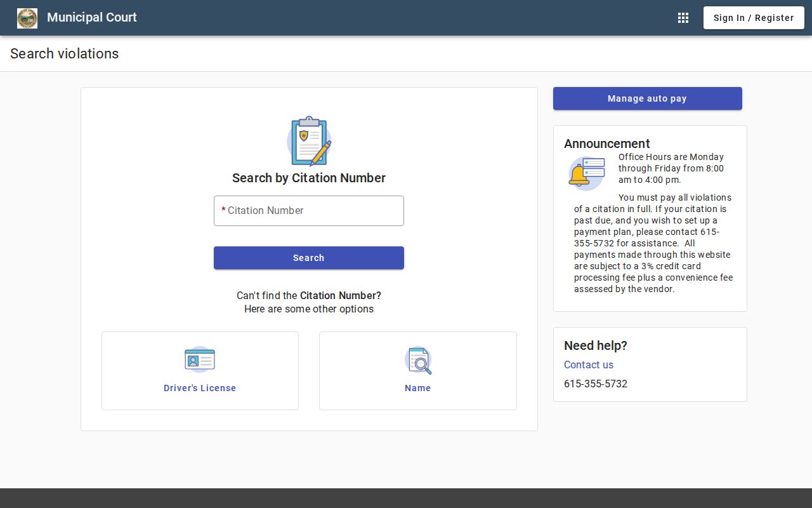The width and height of the screenshot is (812, 508).
Task: Click the Announcement heading
Action: point(607,144)
